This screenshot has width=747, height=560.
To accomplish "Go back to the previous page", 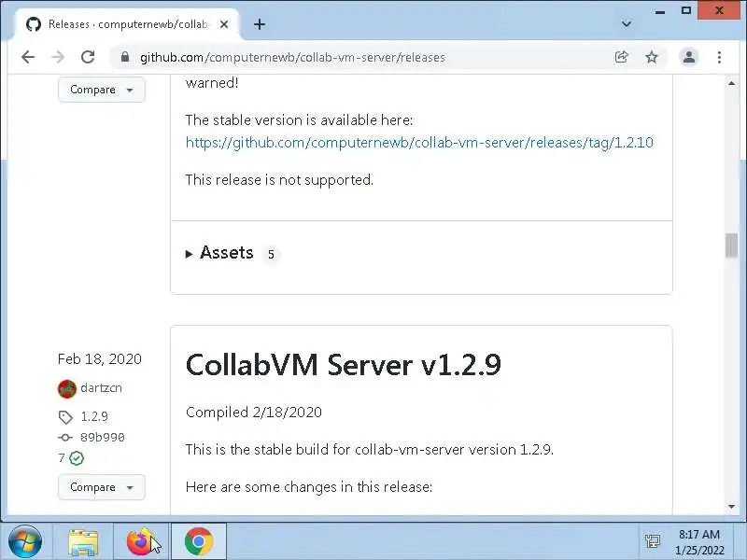I will pos(28,57).
